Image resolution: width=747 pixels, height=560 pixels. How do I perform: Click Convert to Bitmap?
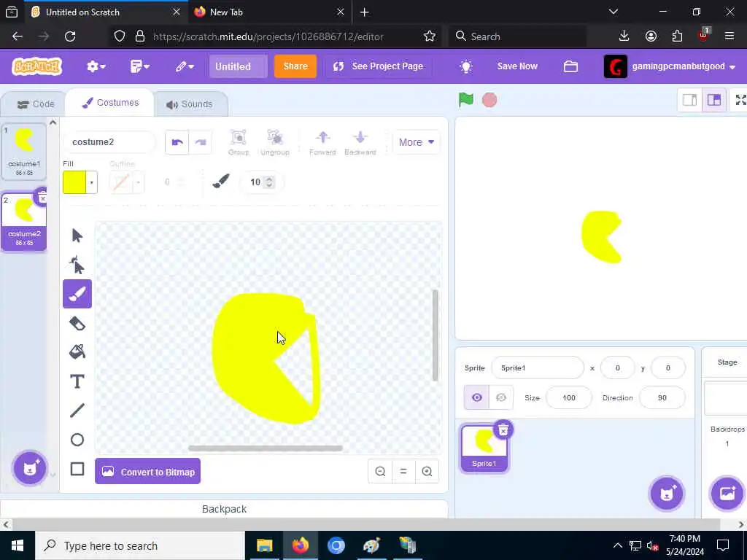click(x=147, y=472)
